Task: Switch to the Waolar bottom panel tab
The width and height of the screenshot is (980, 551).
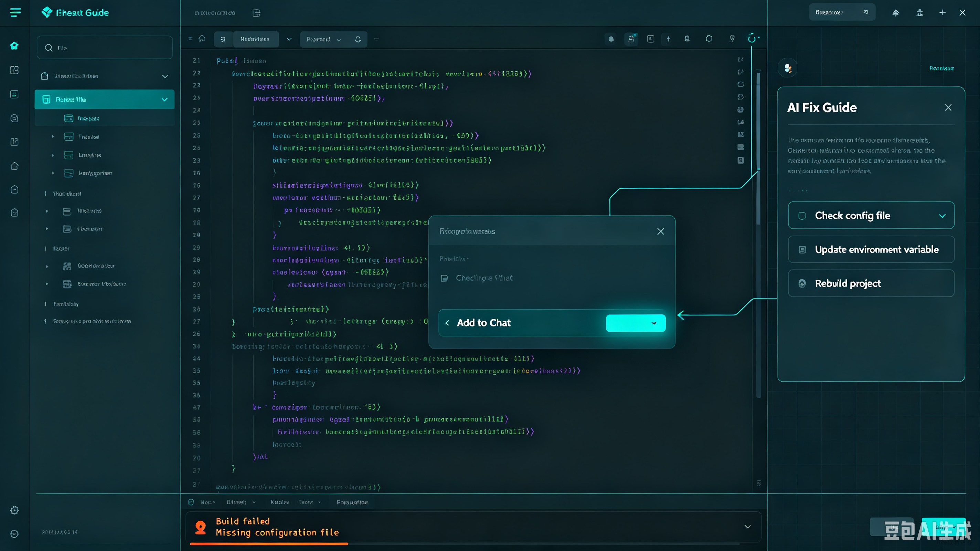Action: (280, 502)
